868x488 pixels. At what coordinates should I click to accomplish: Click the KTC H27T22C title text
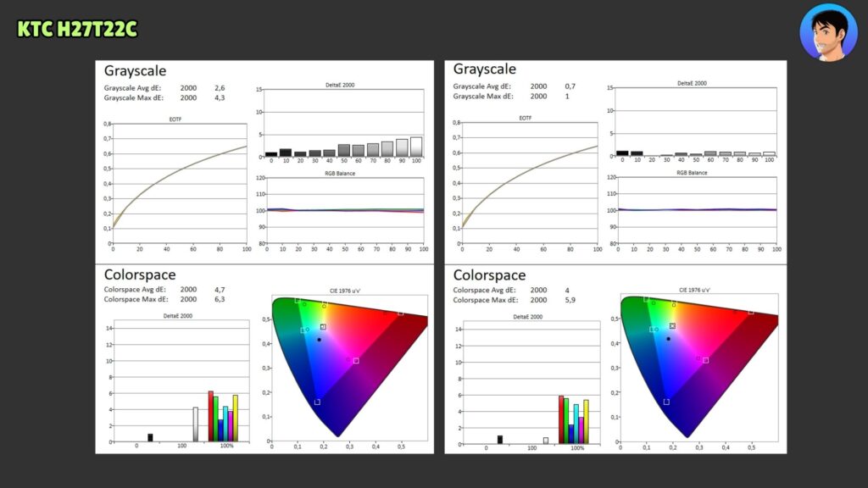pos(77,30)
